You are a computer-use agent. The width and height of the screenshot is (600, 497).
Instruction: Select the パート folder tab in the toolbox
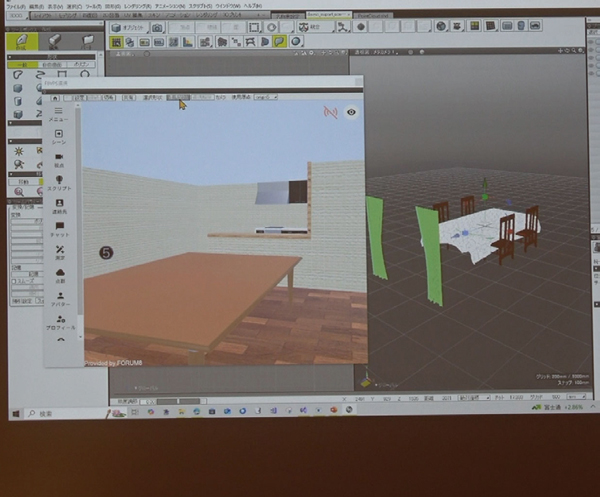(x=87, y=42)
